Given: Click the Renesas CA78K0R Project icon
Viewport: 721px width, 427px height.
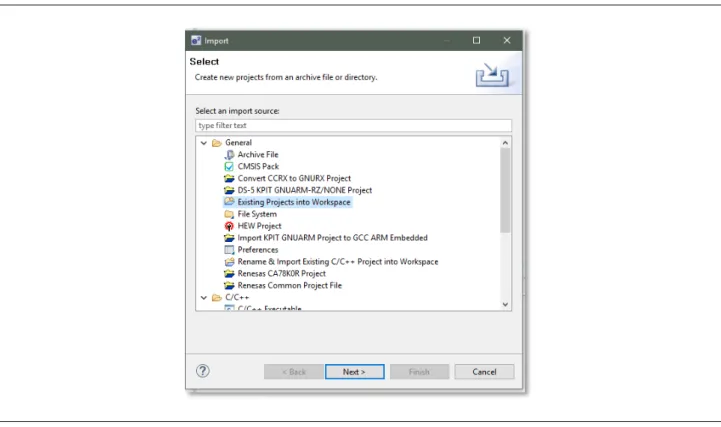Looking at the screenshot, I should [x=229, y=274].
